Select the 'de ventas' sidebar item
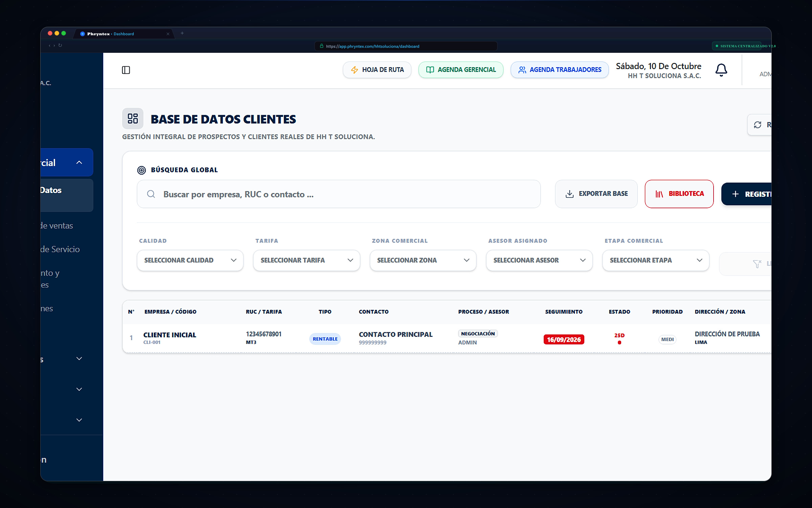This screenshot has width=812, height=508. 57,226
